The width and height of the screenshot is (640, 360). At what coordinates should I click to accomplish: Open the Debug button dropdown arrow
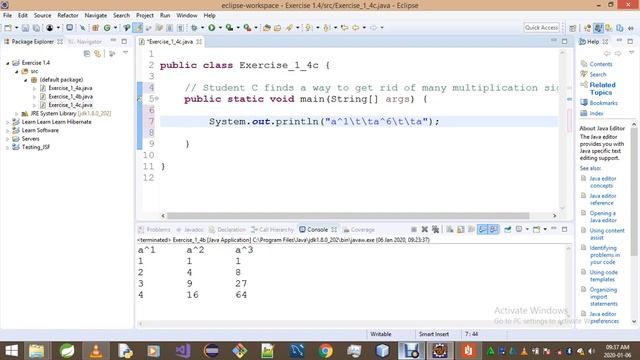202,28
